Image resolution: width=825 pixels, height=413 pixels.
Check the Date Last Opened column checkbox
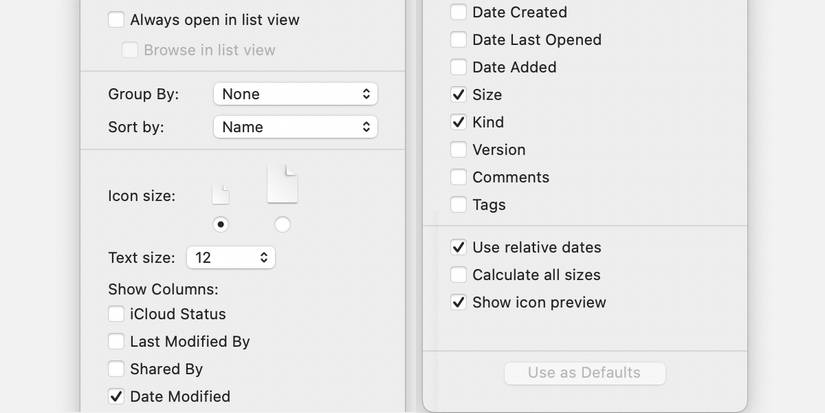pyautogui.click(x=458, y=39)
